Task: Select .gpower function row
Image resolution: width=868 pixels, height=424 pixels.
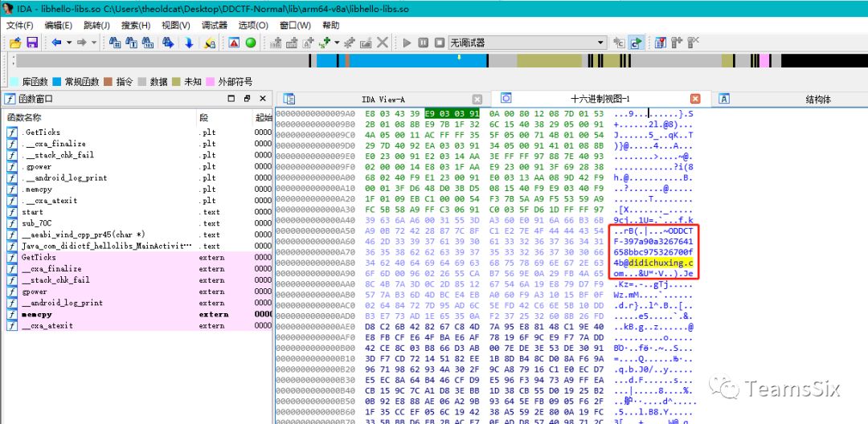Action: tap(139, 166)
